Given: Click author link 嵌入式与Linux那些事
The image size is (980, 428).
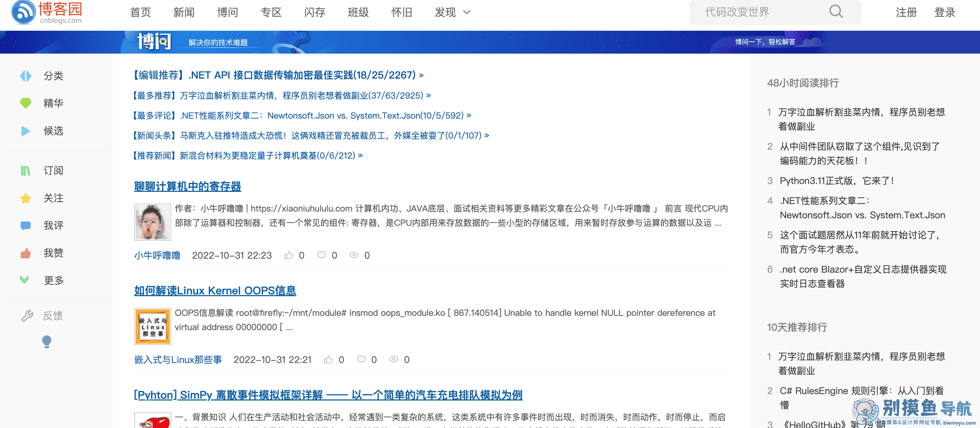Looking at the screenshot, I should tap(178, 359).
